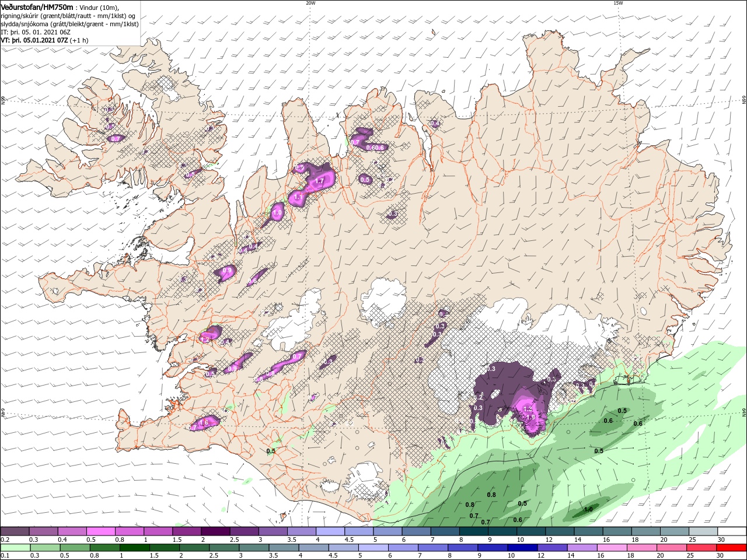Pick the purple bottom-row swatch, 12 to 14
This screenshot has width=747, height=560.
[551, 548]
